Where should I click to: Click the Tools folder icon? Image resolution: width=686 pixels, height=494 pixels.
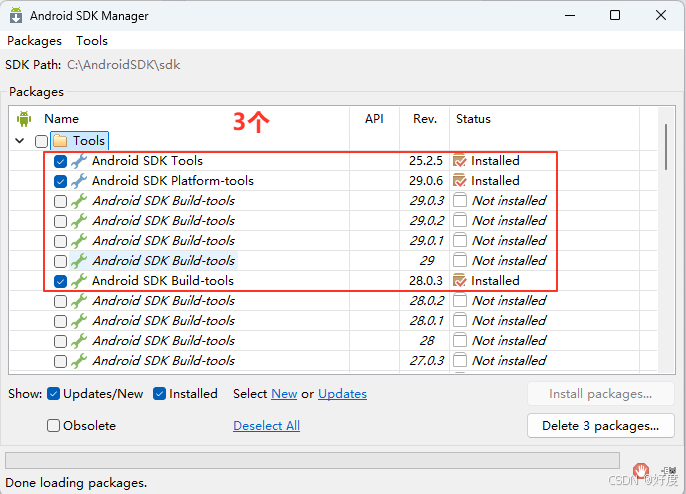pos(60,141)
